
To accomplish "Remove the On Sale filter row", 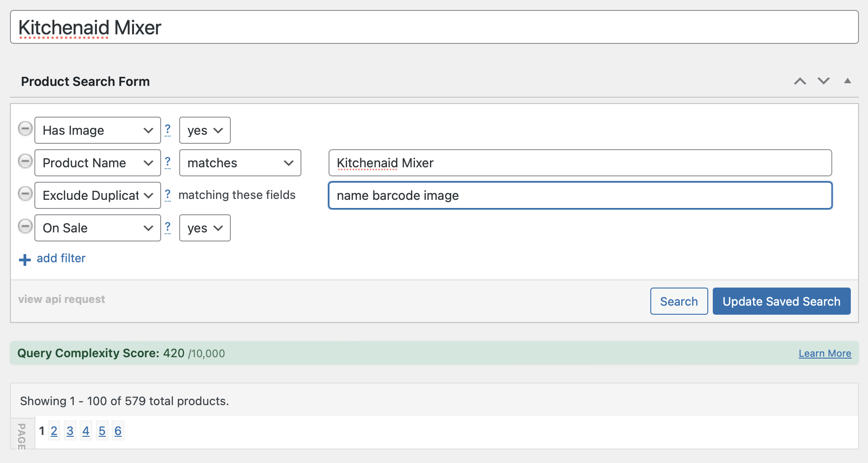I will [25, 227].
